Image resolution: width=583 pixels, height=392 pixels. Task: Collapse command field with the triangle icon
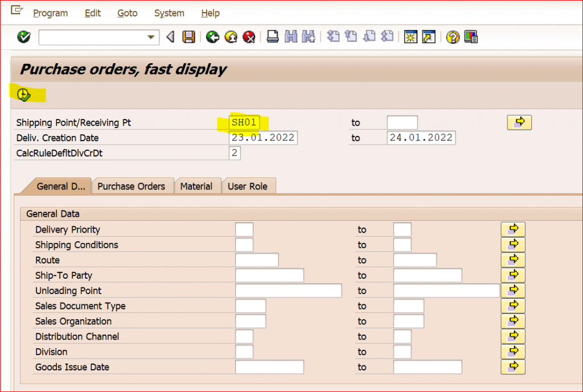[x=170, y=37]
